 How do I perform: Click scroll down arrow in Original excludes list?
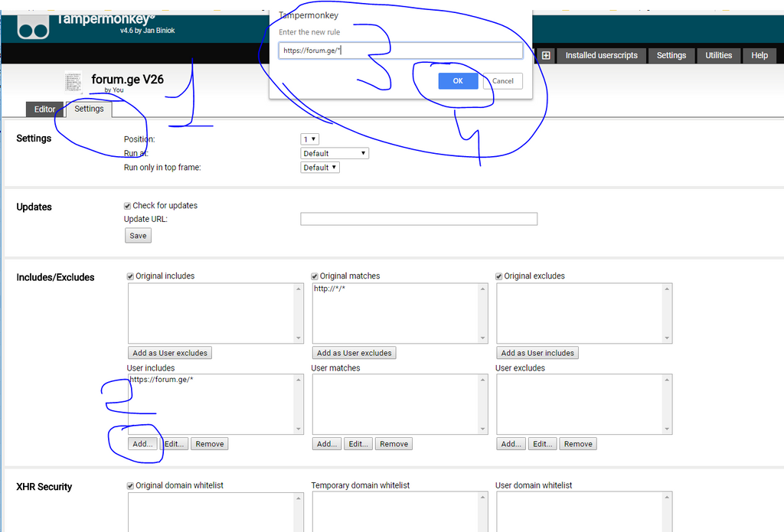pyautogui.click(x=667, y=338)
